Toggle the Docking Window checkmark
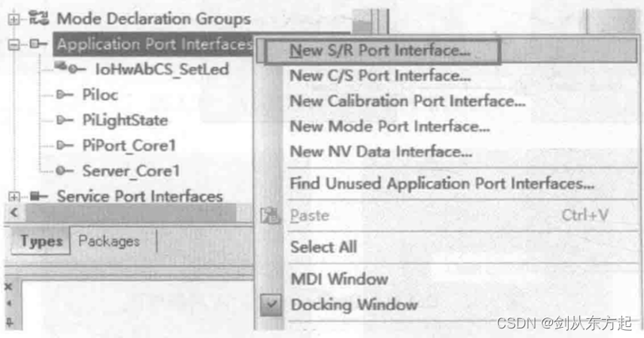This screenshot has height=338, width=644. tap(272, 305)
